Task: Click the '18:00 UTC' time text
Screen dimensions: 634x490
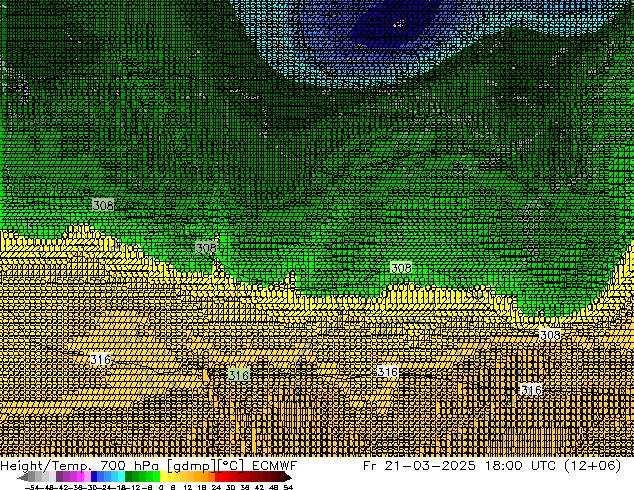Action: [x=520, y=466]
